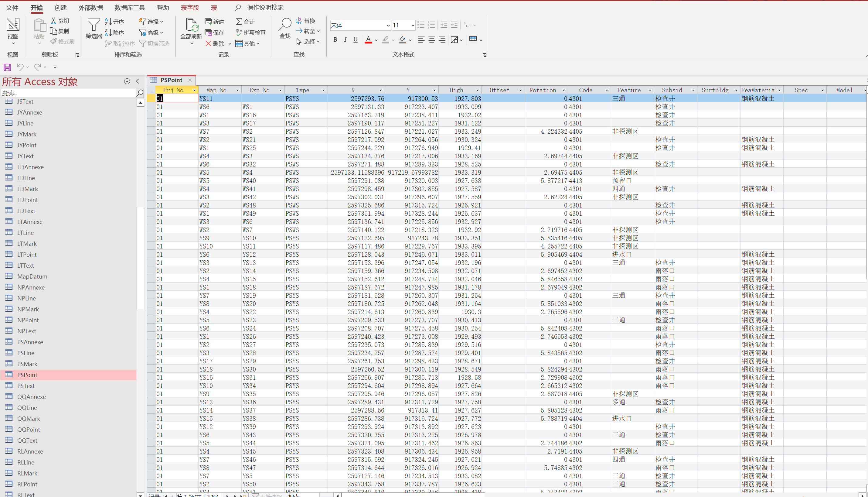Click the 格式刷 (Format Painter) button
This screenshot has height=497, width=868.
pos(63,41)
